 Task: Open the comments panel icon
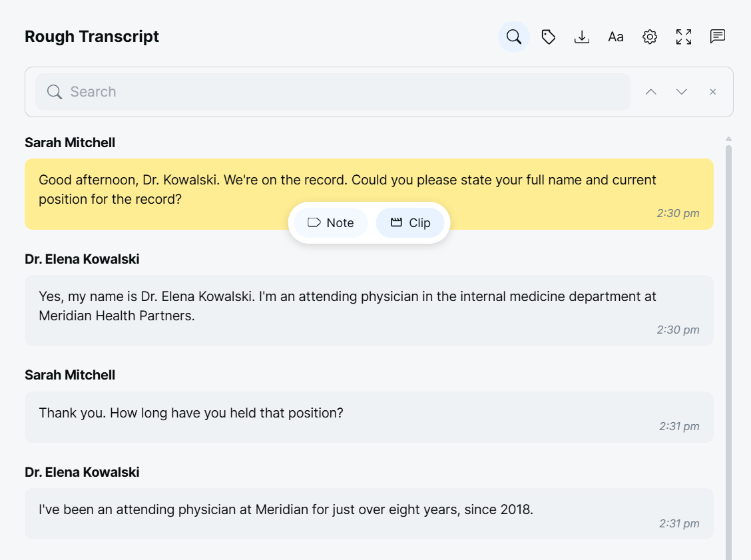[718, 37]
